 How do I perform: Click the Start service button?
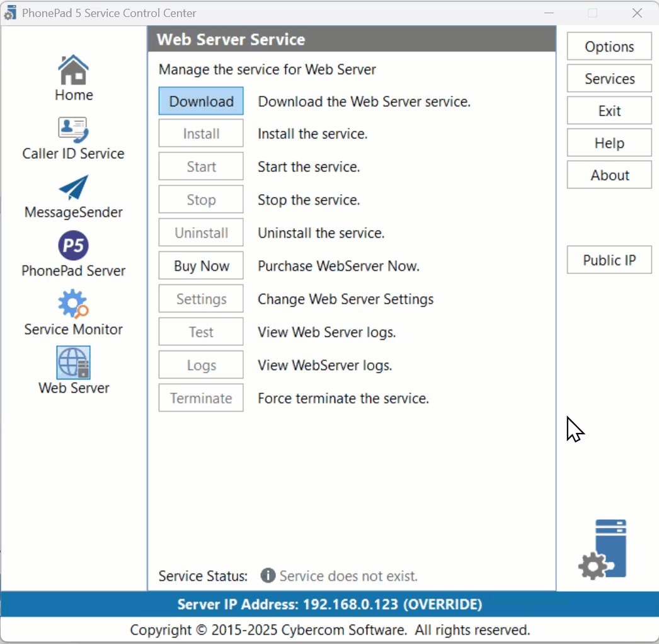click(201, 166)
